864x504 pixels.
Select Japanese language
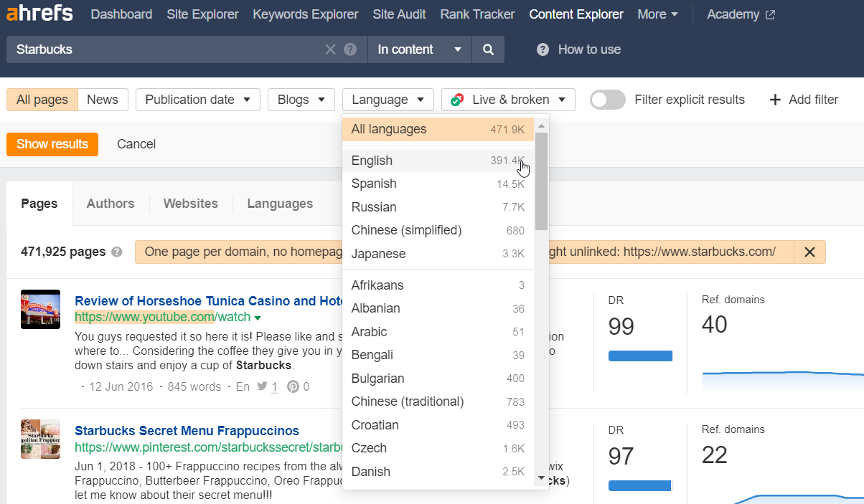(438, 254)
